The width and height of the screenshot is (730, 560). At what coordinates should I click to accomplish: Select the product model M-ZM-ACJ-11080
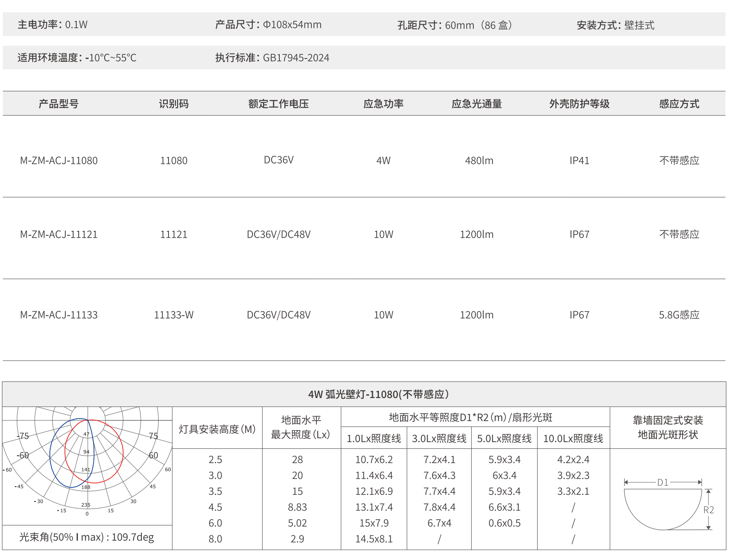point(59,161)
